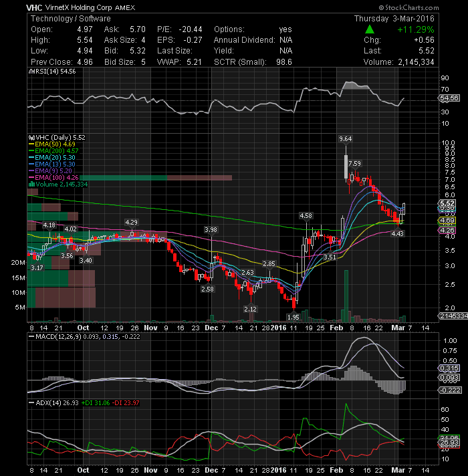Click the 4.29 October high label

(131, 223)
